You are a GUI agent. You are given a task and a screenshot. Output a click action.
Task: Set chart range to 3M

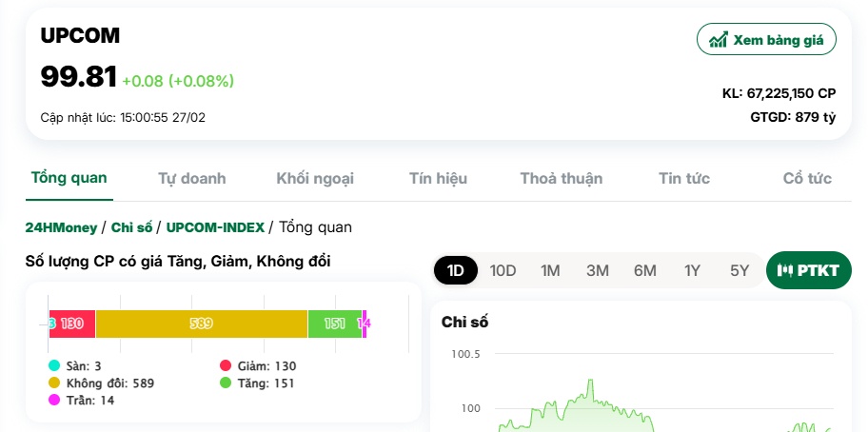coord(598,270)
